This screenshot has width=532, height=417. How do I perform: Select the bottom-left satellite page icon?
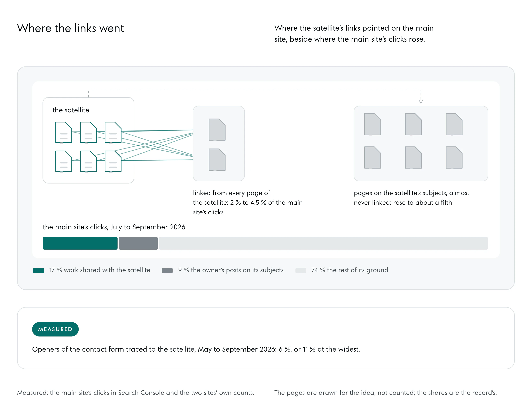63,161
